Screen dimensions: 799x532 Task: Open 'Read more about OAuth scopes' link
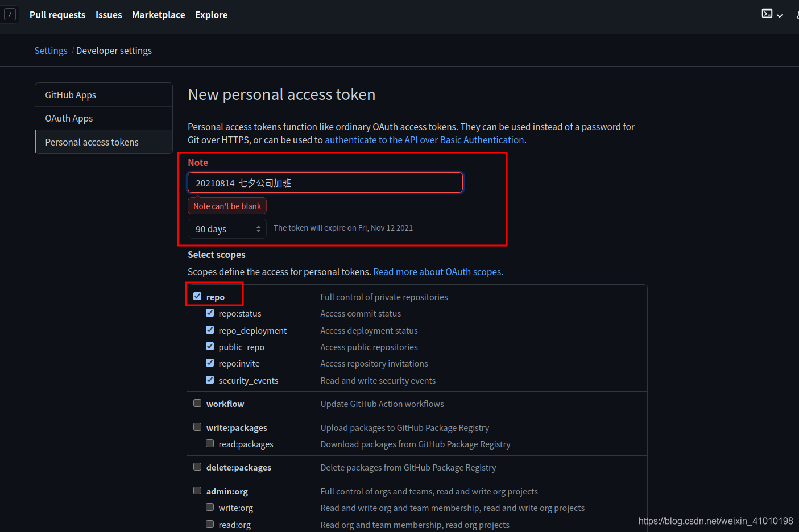coord(438,272)
